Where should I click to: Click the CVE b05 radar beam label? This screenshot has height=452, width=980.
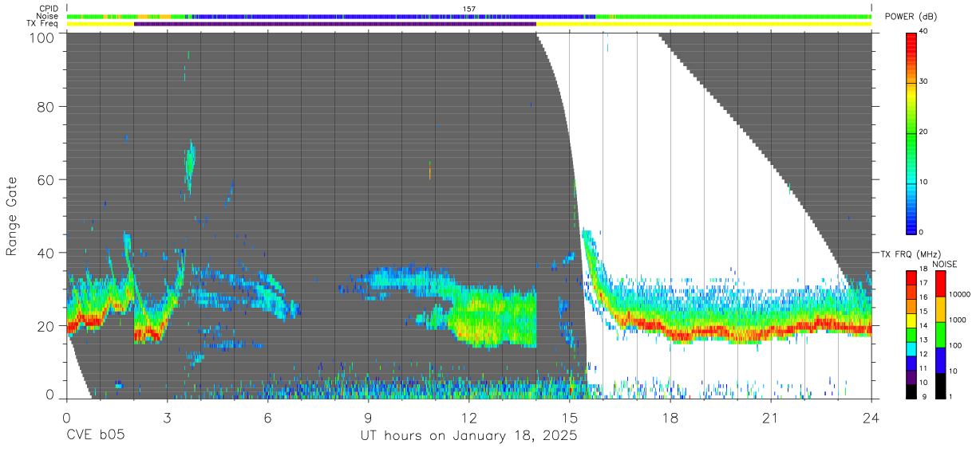point(96,436)
